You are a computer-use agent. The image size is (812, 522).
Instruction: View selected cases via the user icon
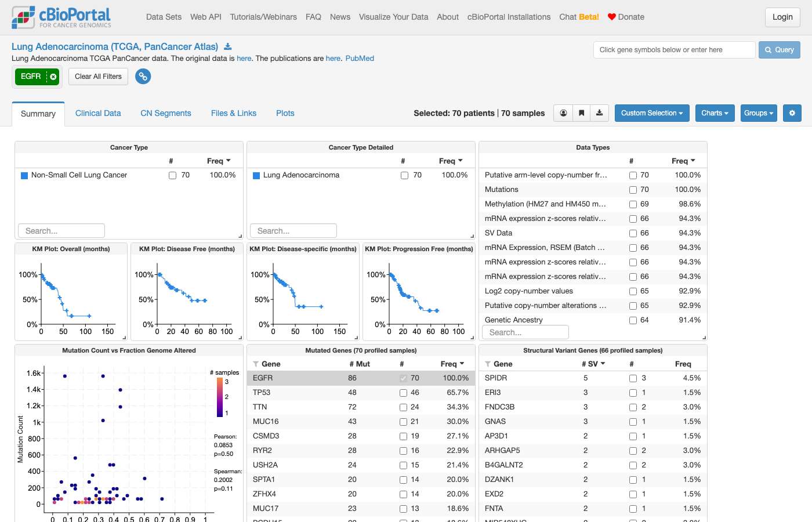[563, 113]
